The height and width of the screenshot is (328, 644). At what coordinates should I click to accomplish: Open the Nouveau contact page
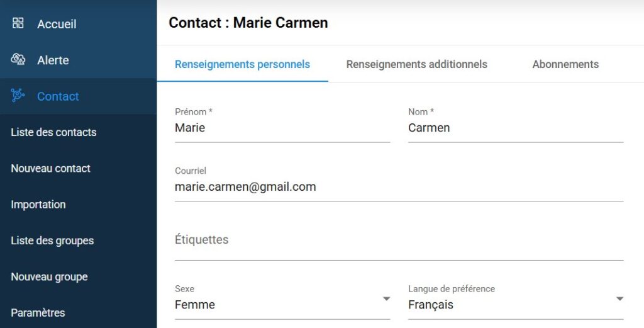[x=50, y=168]
